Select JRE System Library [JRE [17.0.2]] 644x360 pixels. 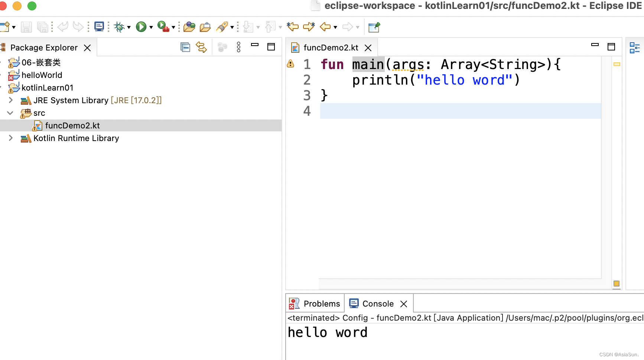97,100
